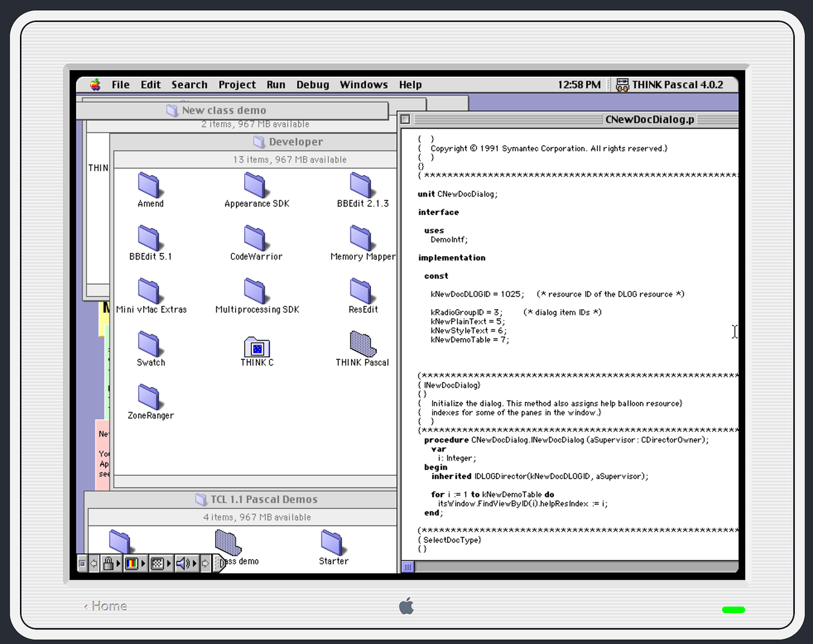813x644 pixels.
Task: Click the Control Strip right scroll arrow
Action: coord(206,563)
